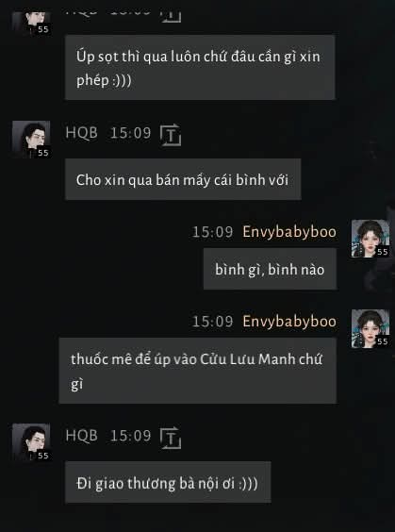Select the 'thuốc mê để úp vào Cửu Lưu Manh' bubble
Image resolution: width=395 pixels, height=532 pixels.
tap(198, 371)
